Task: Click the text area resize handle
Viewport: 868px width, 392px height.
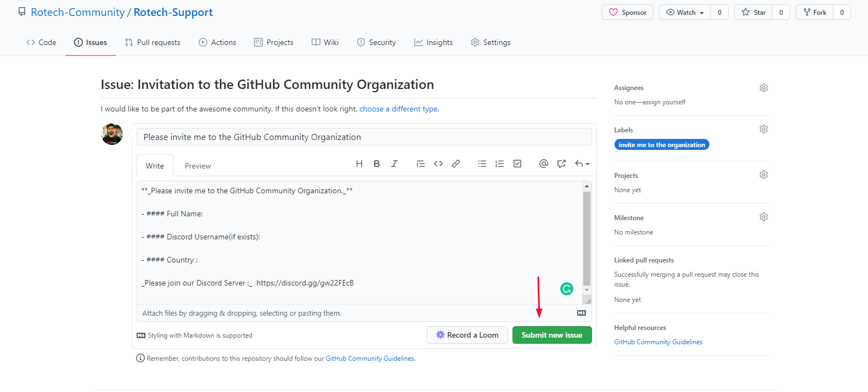Action: (588, 300)
